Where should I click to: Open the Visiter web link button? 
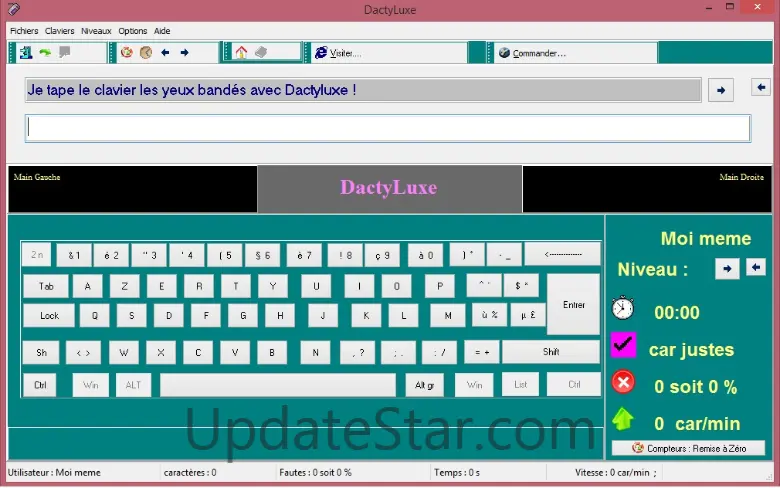[x=389, y=53]
